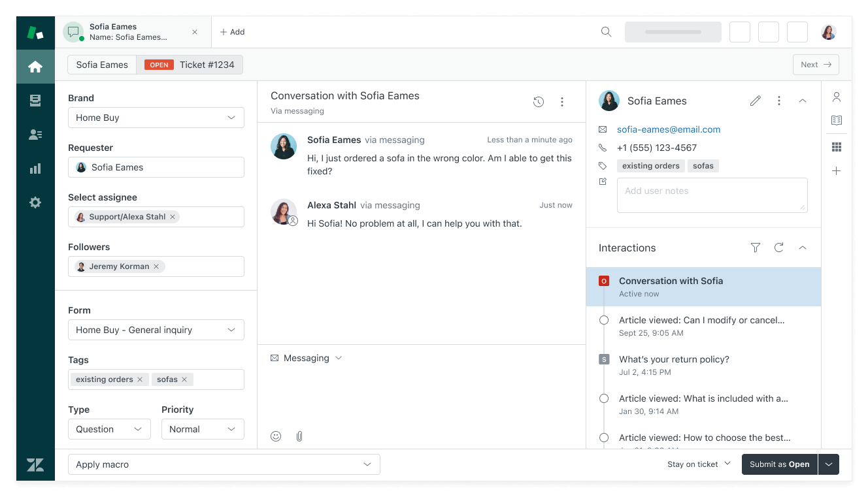Attach a file using the paperclip
The width and height of the screenshot is (868, 497).
(299, 436)
